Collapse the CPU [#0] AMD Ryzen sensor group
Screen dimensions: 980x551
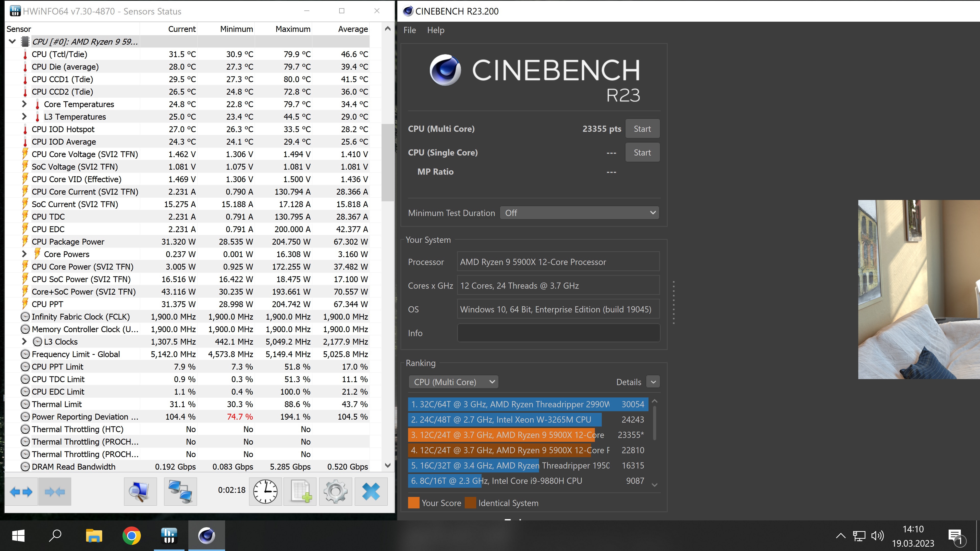tap(12, 41)
